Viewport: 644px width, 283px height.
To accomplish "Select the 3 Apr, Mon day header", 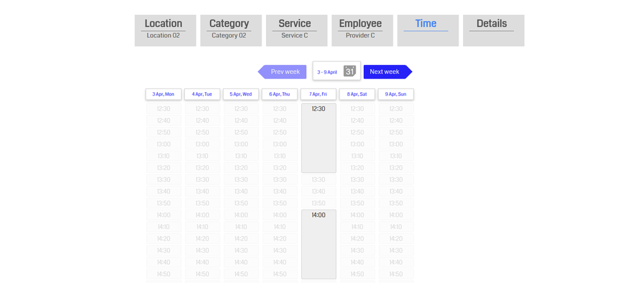I will coord(164,94).
